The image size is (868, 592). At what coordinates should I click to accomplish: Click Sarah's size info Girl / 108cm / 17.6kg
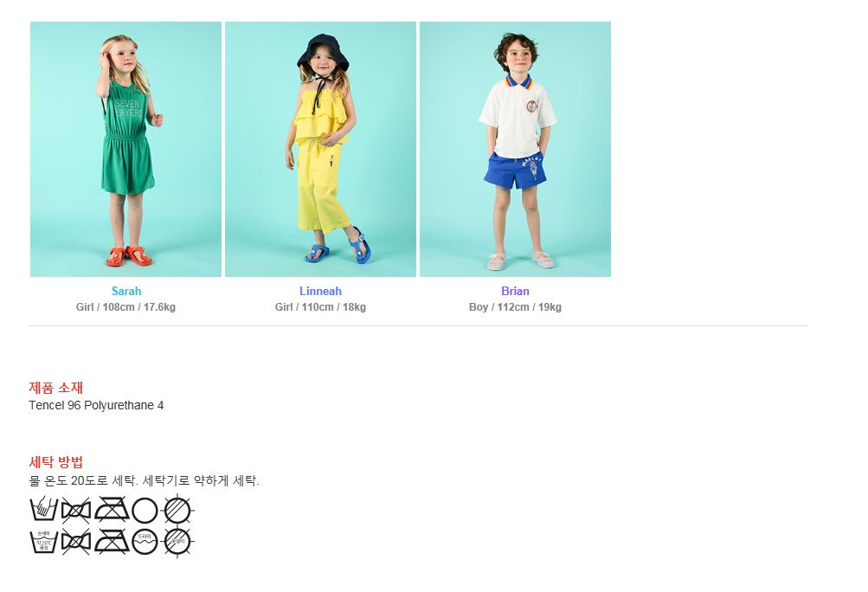tap(125, 307)
